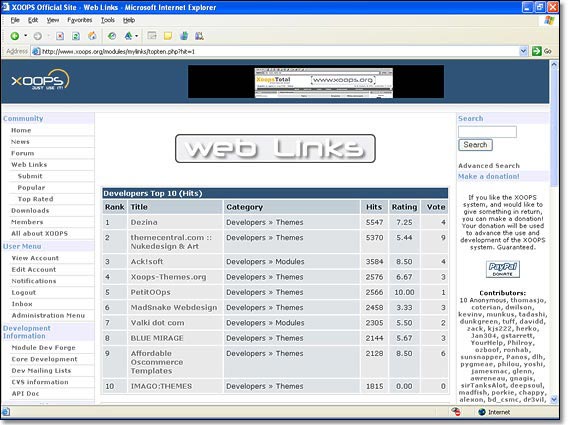Open the Xoops-Themes.org table link
Viewport: 580px width, 425px height.
coord(168,277)
